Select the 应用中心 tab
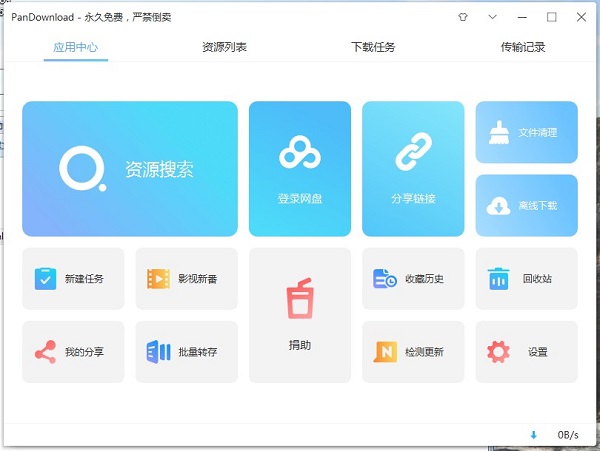This screenshot has width=600, height=451. pos(75,47)
